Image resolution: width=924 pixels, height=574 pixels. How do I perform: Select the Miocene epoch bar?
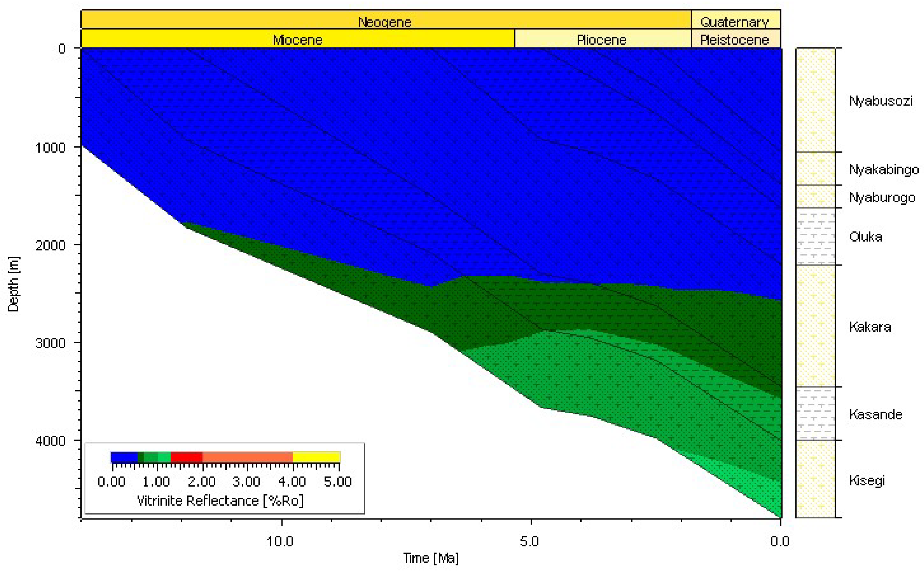[297, 39]
